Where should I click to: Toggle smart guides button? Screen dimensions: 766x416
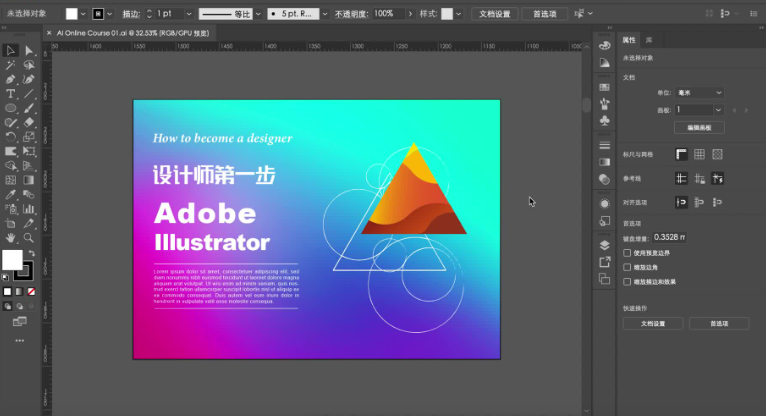click(717, 178)
